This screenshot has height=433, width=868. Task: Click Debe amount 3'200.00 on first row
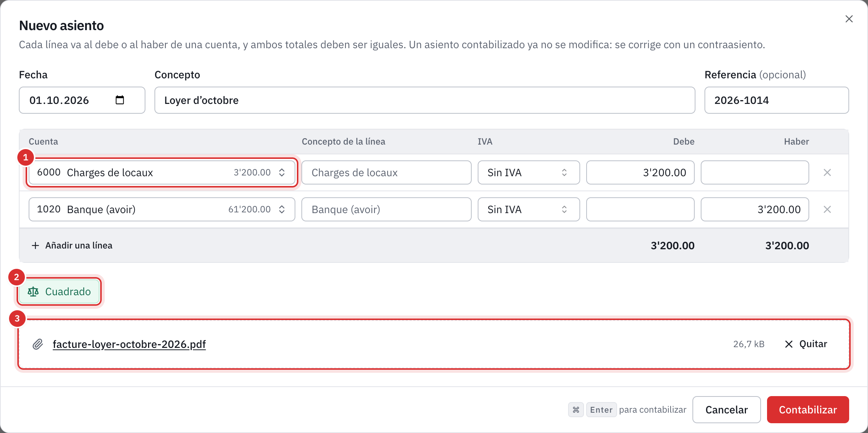point(640,172)
